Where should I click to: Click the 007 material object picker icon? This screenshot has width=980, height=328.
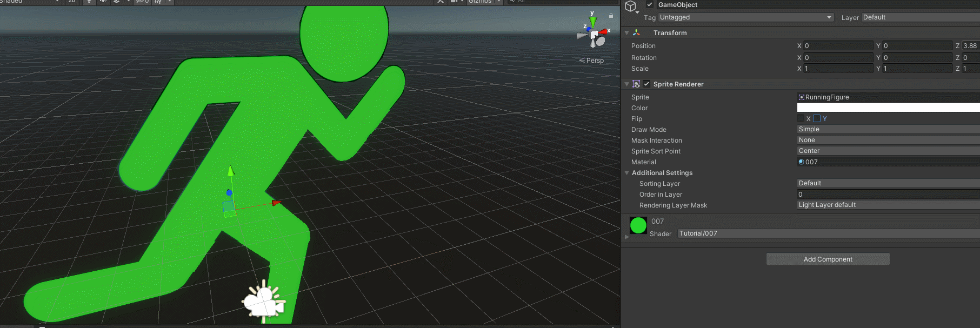801,162
